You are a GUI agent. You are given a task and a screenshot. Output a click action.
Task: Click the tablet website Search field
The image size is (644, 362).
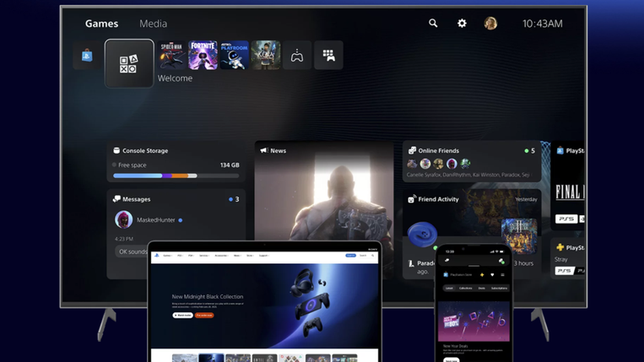(367, 256)
